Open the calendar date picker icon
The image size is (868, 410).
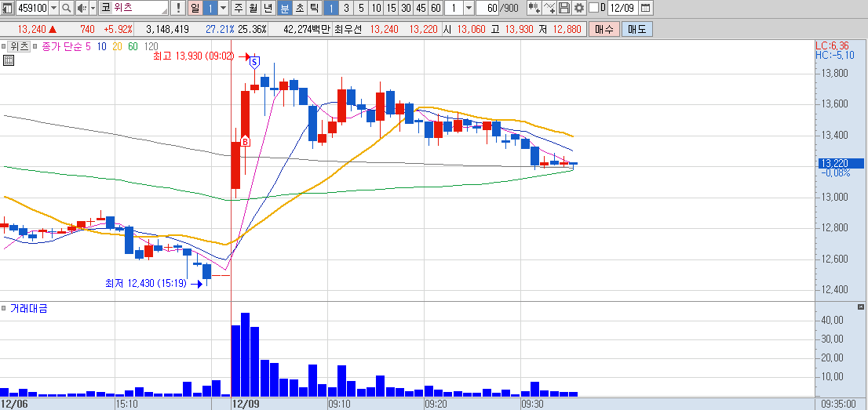[646, 8]
